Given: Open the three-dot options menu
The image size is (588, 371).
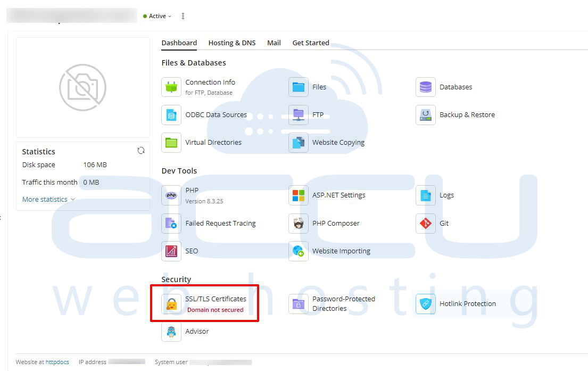Looking at the screenshot, I should 183,16.
